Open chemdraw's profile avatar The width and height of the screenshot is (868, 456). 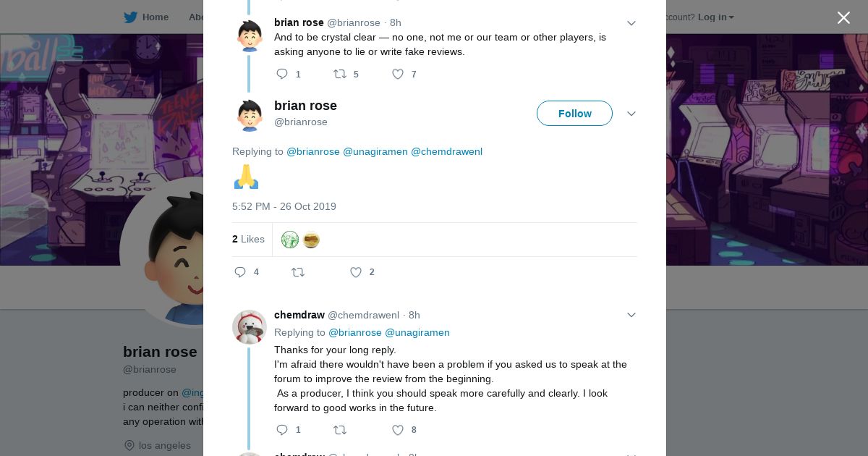point(250,326)
